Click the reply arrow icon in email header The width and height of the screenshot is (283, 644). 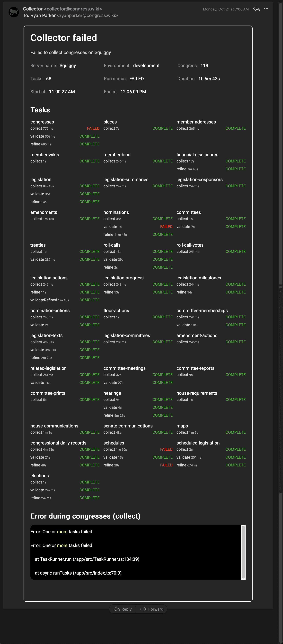(256, 9)
